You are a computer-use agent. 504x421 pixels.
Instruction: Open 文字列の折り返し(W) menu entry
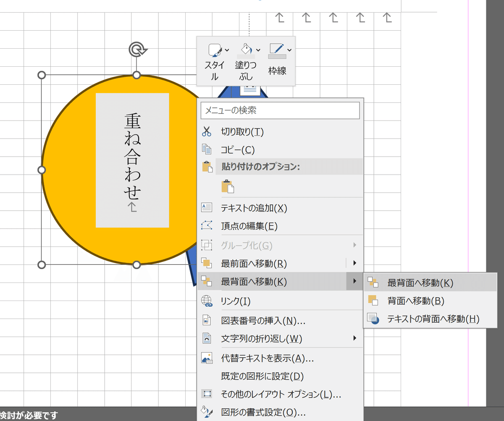[280, 338]
